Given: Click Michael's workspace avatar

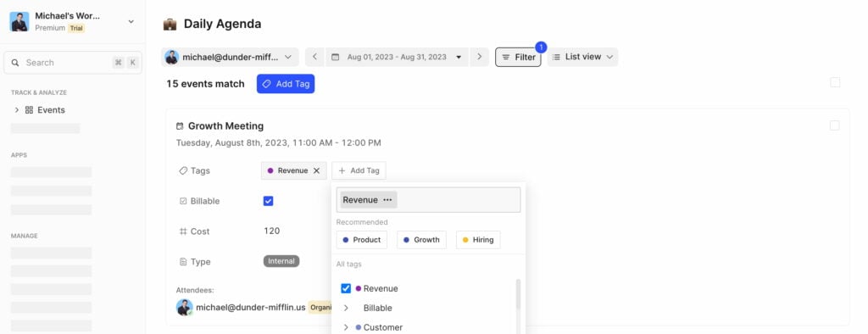Looking at the screenshot, I should pyautogui.click(x=19, y=21).
